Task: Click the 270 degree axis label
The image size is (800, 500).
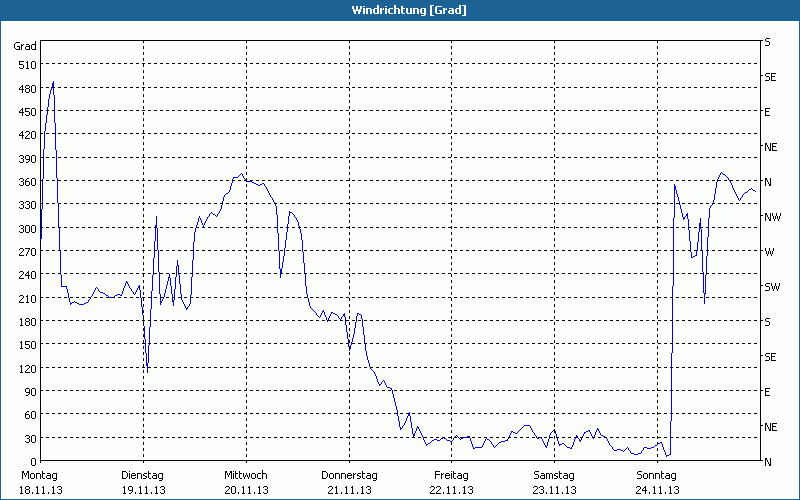Action: click(28, 252)
